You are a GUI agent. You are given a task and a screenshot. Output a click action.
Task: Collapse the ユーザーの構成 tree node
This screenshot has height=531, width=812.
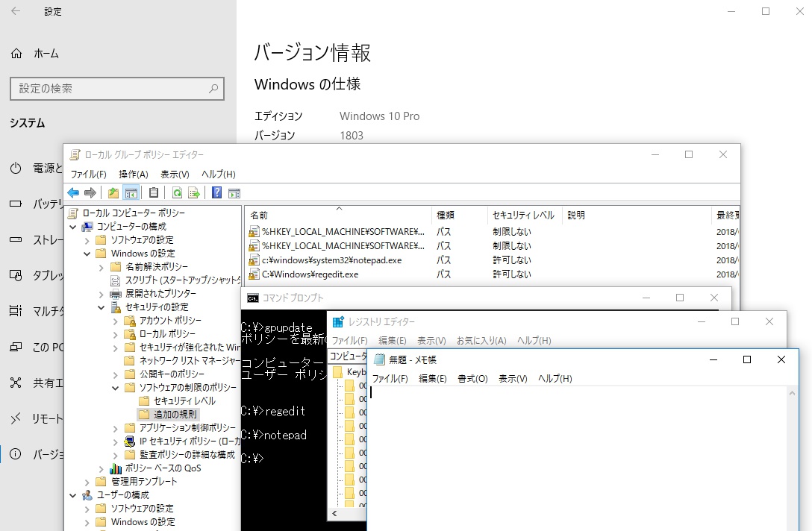[73, 495]
